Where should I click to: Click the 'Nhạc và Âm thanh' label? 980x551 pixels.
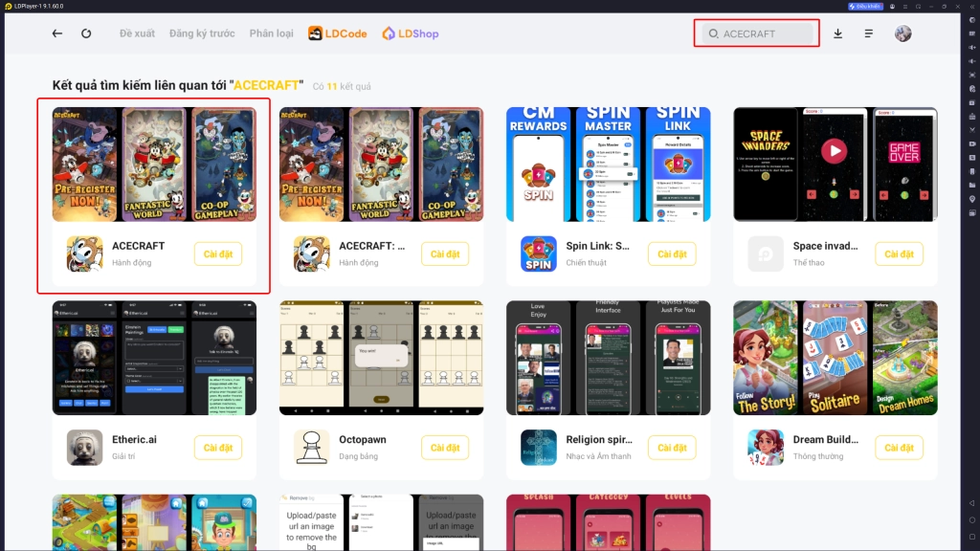[x=598, y=456]
